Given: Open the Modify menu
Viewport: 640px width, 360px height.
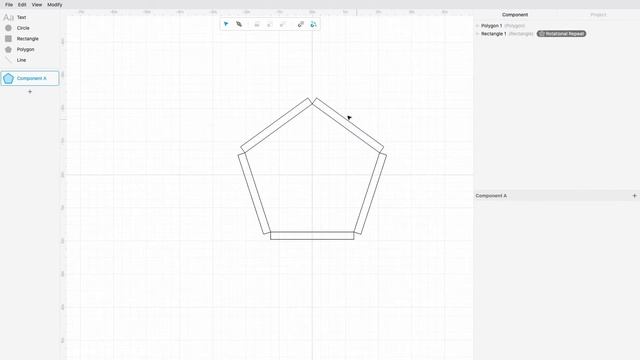Looking at the screenshot, I should tap(55, 4).
